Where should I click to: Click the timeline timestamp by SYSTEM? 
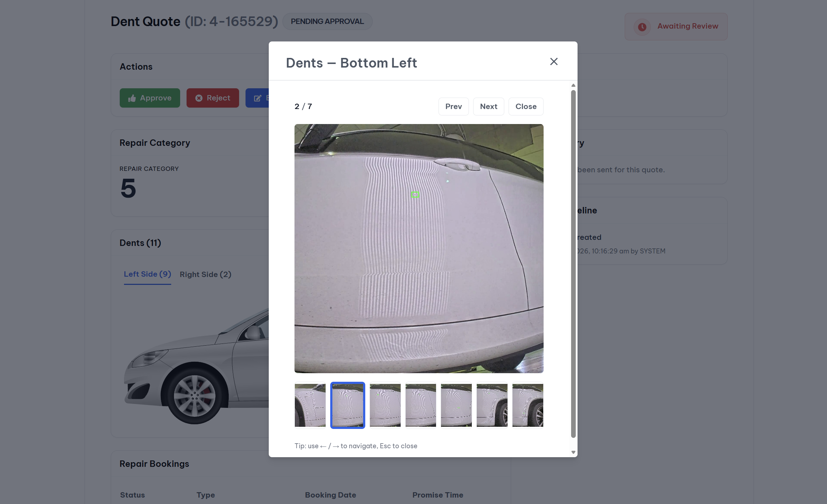tap(622, 251)
